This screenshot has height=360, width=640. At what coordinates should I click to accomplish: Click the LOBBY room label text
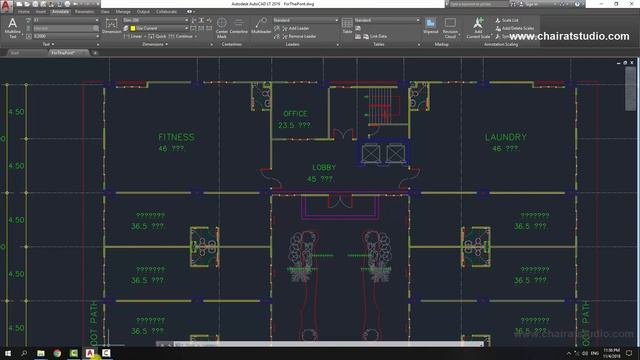coord(324,167)
